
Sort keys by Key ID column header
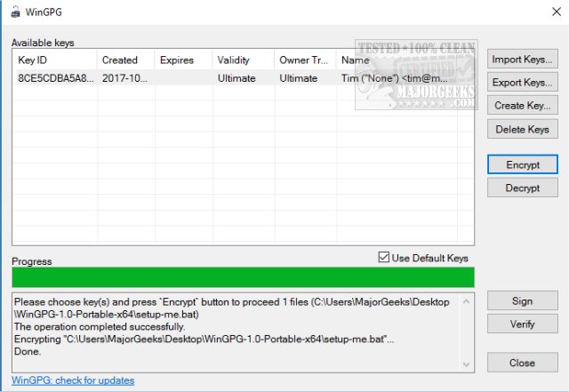[x=55, y=60]
